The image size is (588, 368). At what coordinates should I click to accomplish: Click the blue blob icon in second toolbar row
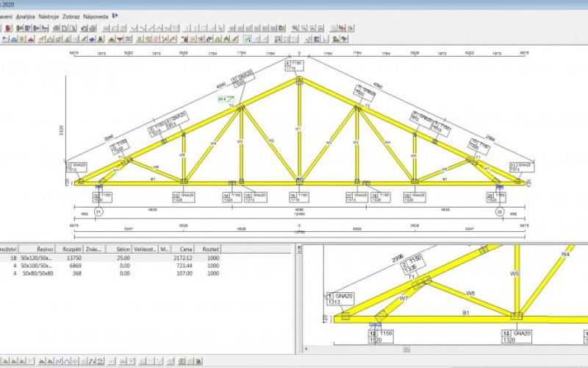click(x=93, y=39)
